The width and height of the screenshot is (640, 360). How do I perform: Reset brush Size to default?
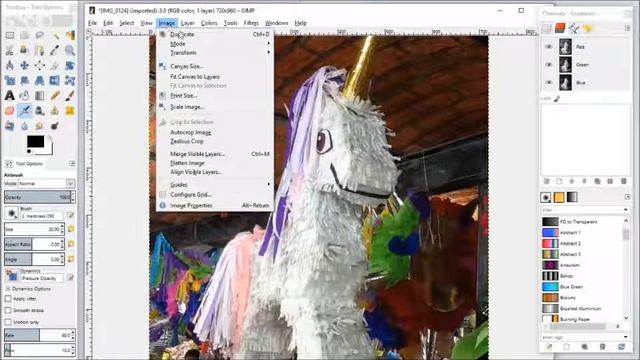coord(71,229)
